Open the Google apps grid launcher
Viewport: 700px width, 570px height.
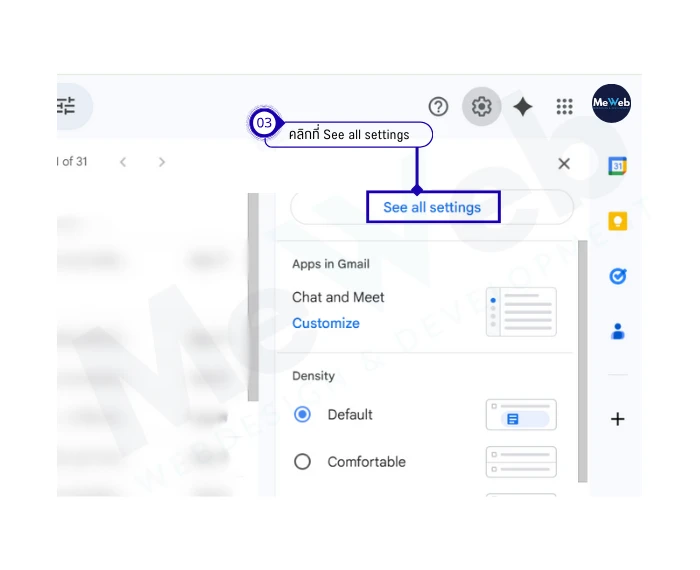click(565, 107)
